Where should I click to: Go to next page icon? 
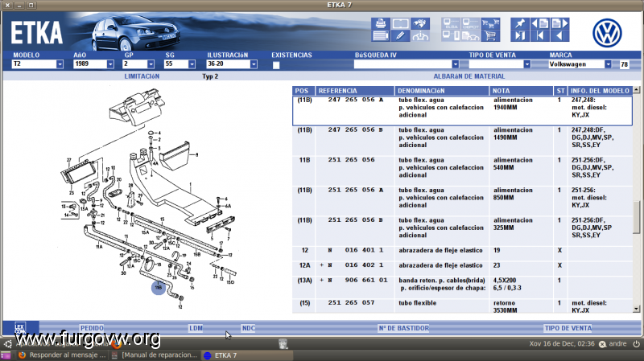559,23
